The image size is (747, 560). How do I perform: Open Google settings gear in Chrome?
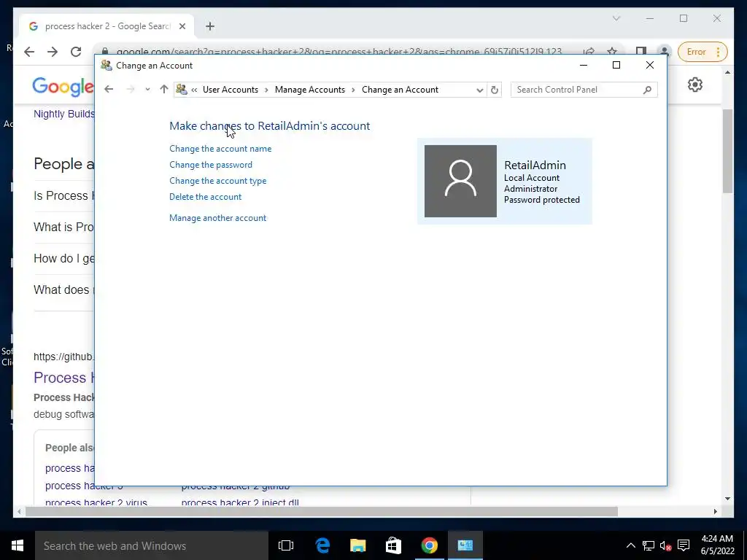click(x=695, y=85)
